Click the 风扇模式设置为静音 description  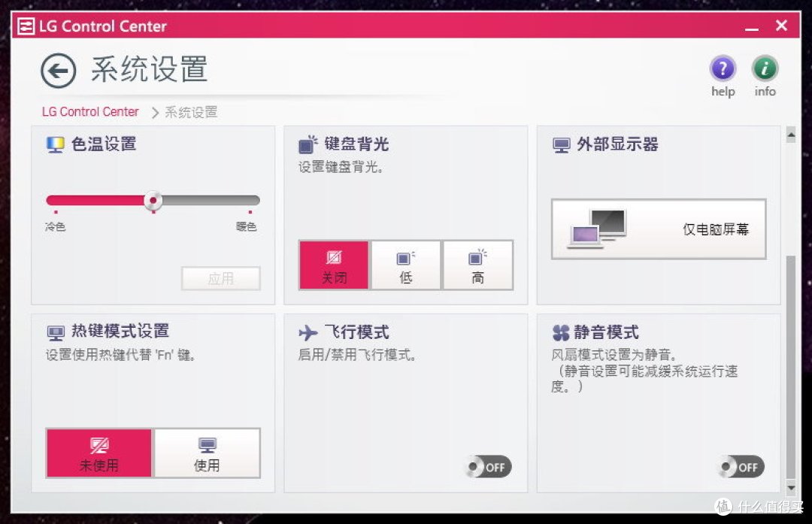(x=614, y=355)
